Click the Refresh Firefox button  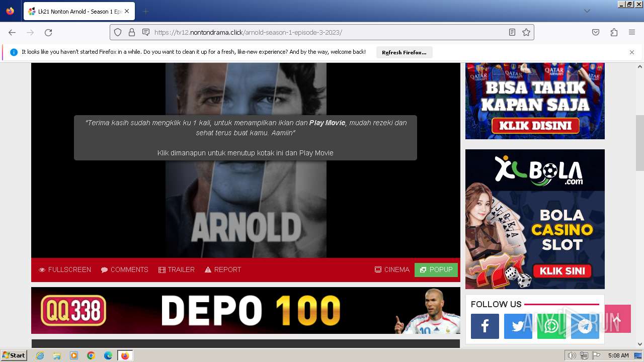[404, 52]
